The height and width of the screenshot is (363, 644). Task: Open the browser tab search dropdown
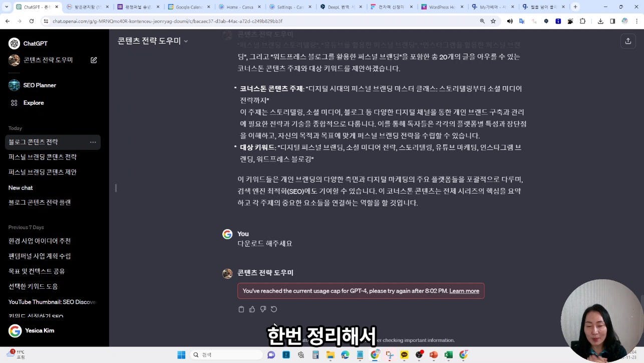(7, 7)
